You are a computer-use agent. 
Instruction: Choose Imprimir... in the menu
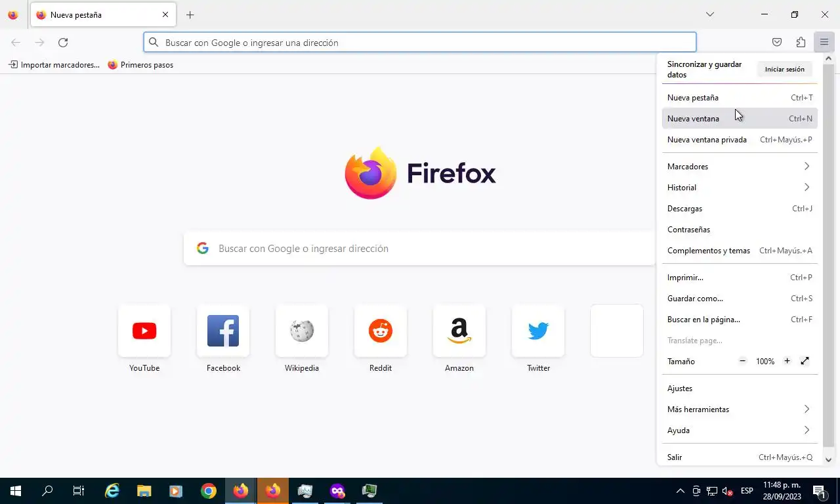point(740,278)
